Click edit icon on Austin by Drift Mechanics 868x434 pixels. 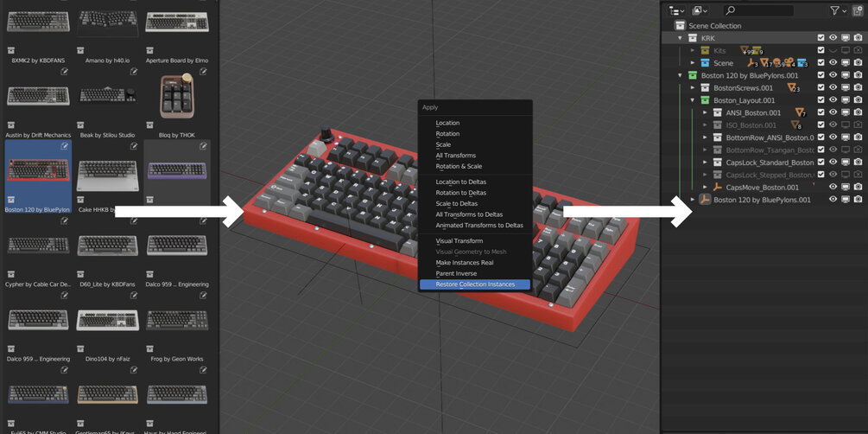tap(65, 72)
